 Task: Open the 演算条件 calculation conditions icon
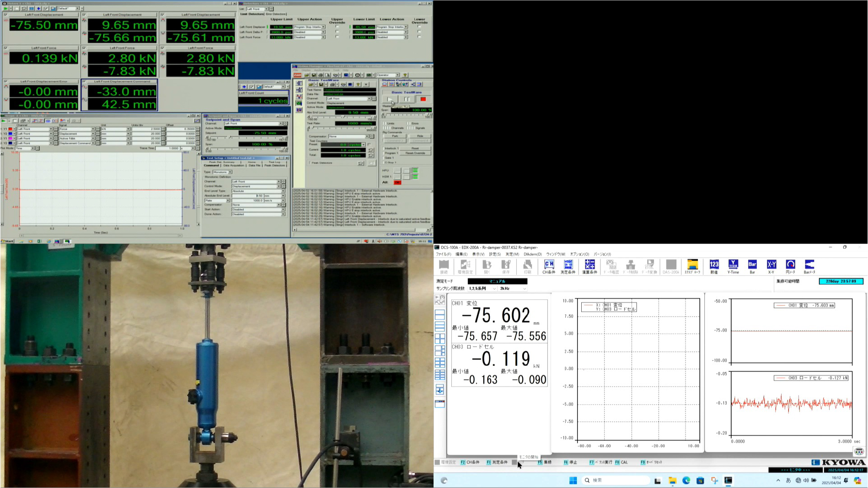[x=589, y=266]
